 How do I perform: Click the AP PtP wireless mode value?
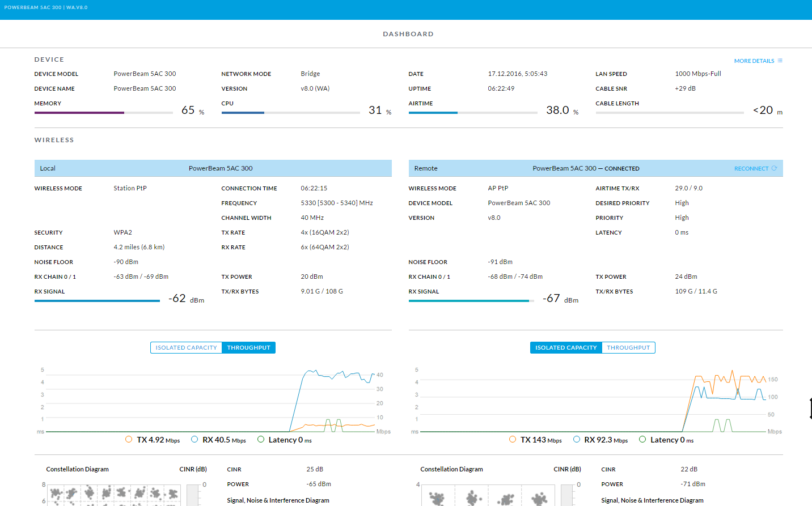pos(498,188)
